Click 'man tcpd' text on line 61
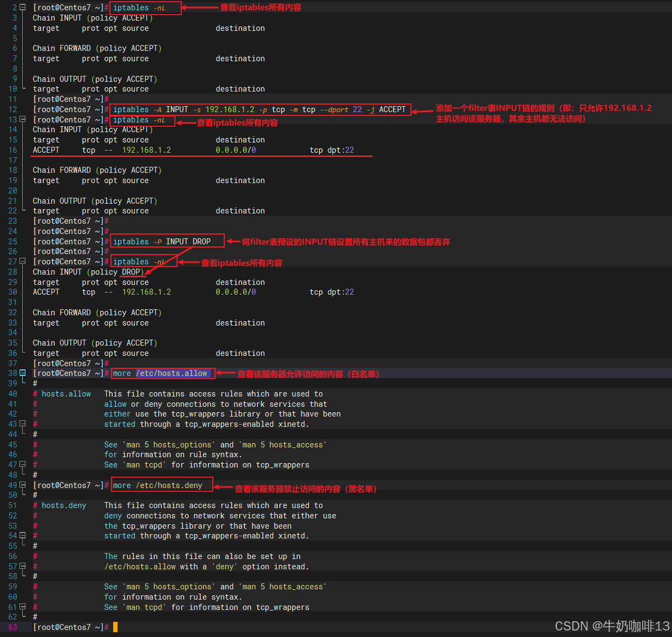Screen dimensions: 672x637 click(145, 607)
